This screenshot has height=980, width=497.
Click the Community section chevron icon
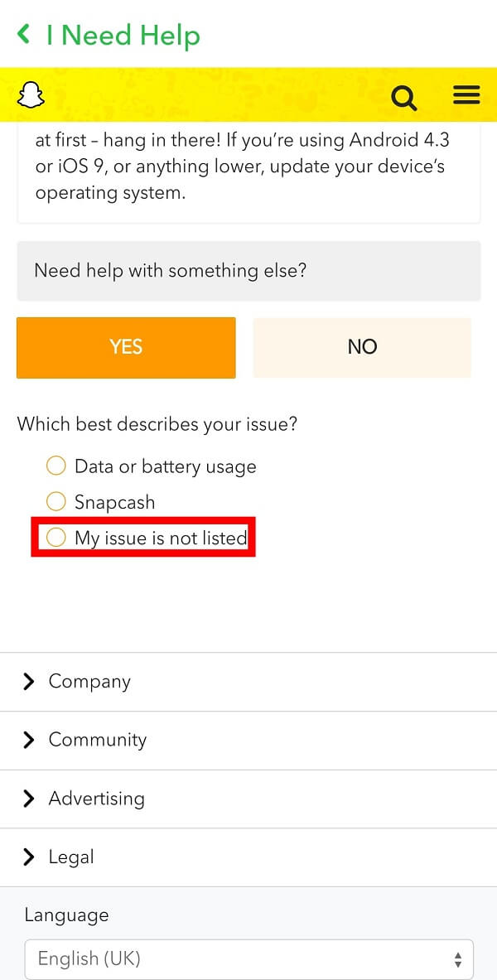(29, 741)
